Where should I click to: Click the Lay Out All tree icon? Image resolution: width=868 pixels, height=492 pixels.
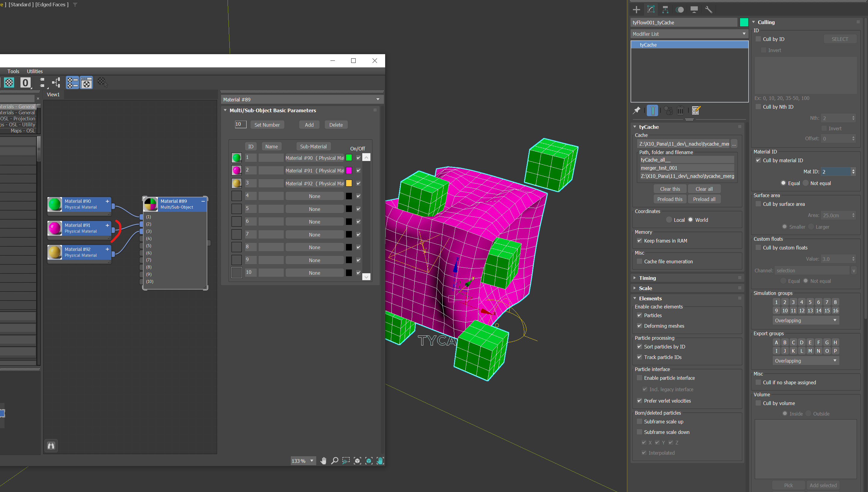pyautogui.click(x=56, y=82)
